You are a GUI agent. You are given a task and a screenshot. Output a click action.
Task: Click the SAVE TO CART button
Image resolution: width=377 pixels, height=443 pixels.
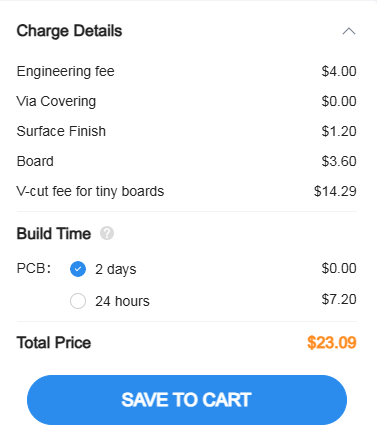pyautogui.click(x=187, y=400)
